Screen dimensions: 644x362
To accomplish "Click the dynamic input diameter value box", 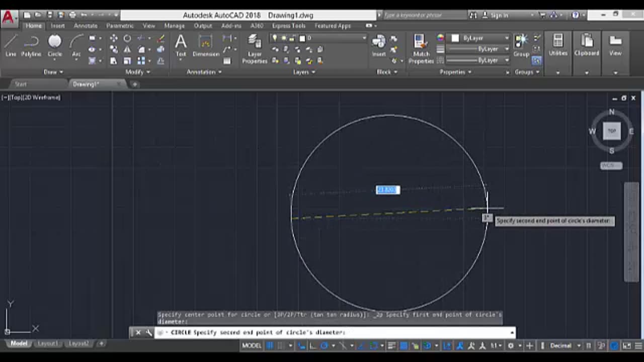I will point(388,190).
